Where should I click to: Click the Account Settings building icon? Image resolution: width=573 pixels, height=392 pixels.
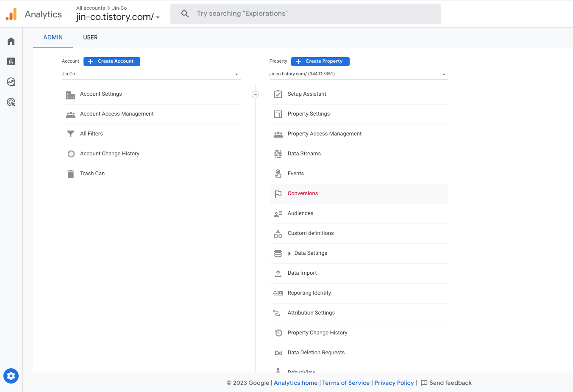tap(70, 95)
